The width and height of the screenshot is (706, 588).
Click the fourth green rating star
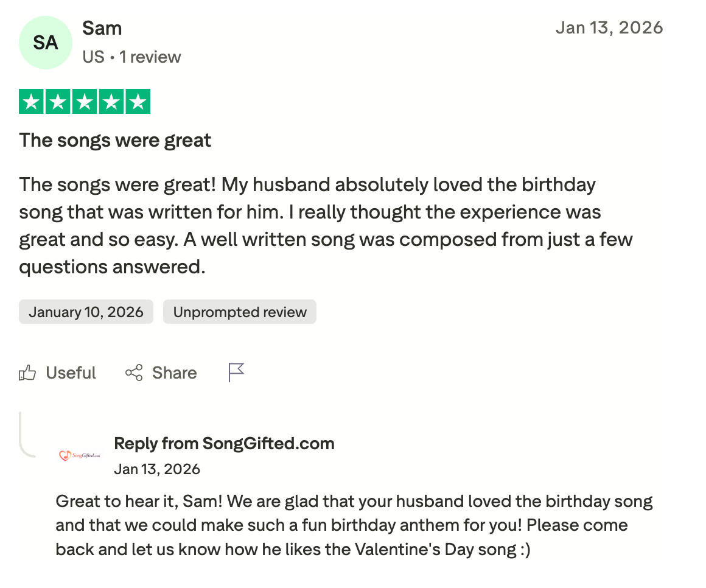[x=111, y=102]
